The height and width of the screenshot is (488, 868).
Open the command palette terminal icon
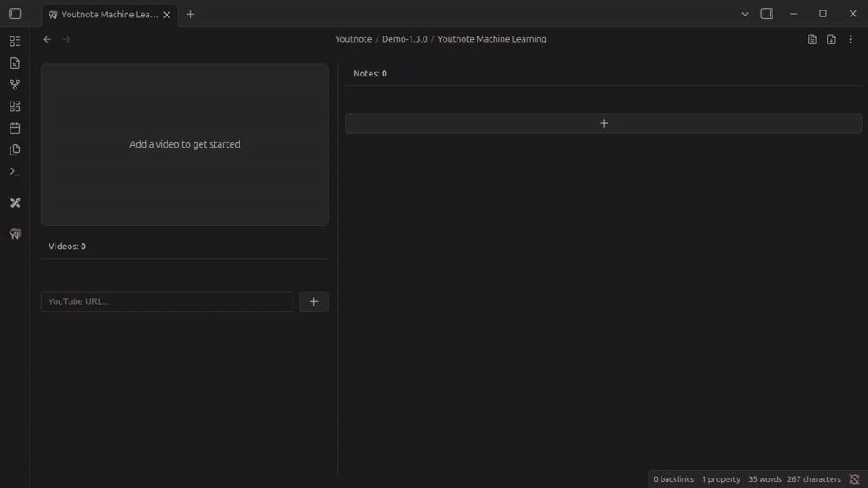pyautogui.click(x=15, y=172)
